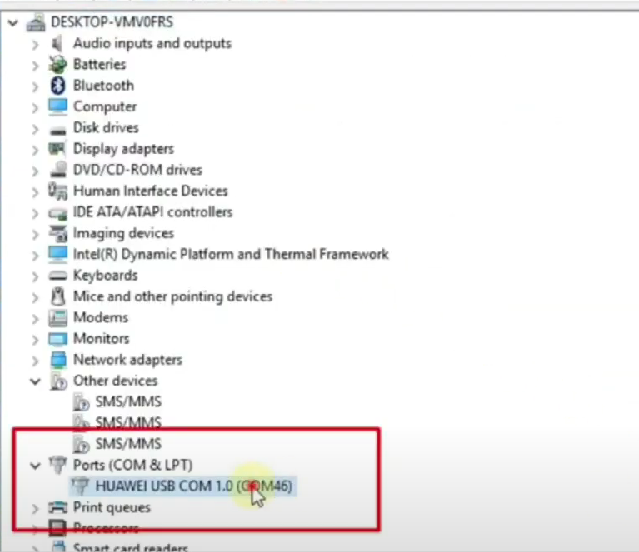Viewport: 639px width, 552px height.
Task: Click the Audio inputs and outputs speaker icon
Action: coord(57,43)
